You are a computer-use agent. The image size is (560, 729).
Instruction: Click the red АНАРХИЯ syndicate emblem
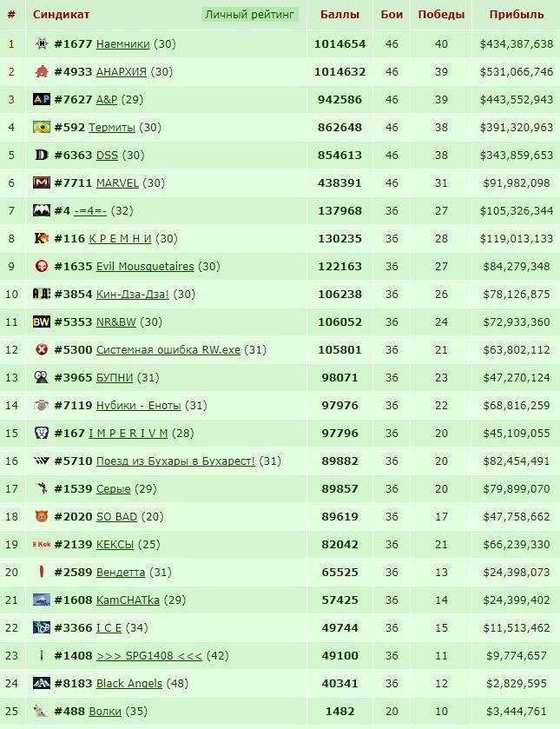[x=42, y=71]
